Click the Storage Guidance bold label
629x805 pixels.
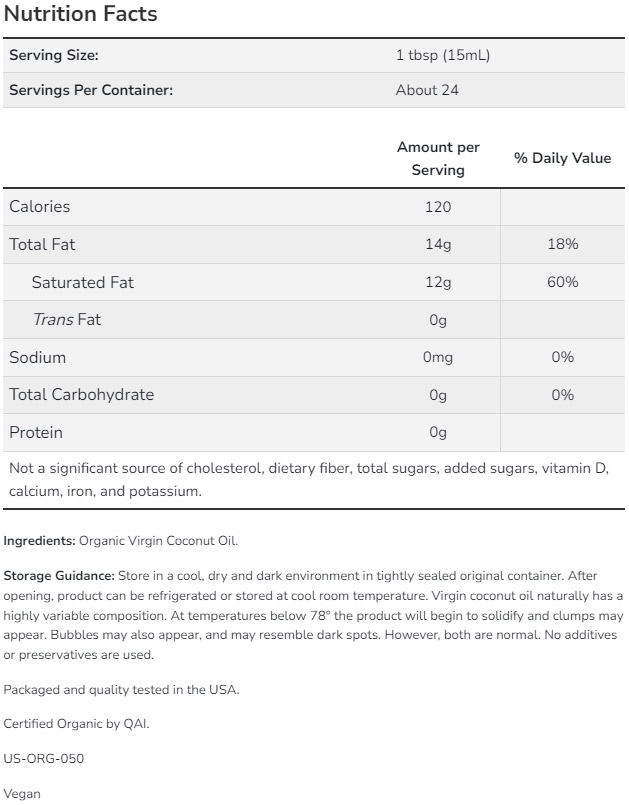click(58, 576)
